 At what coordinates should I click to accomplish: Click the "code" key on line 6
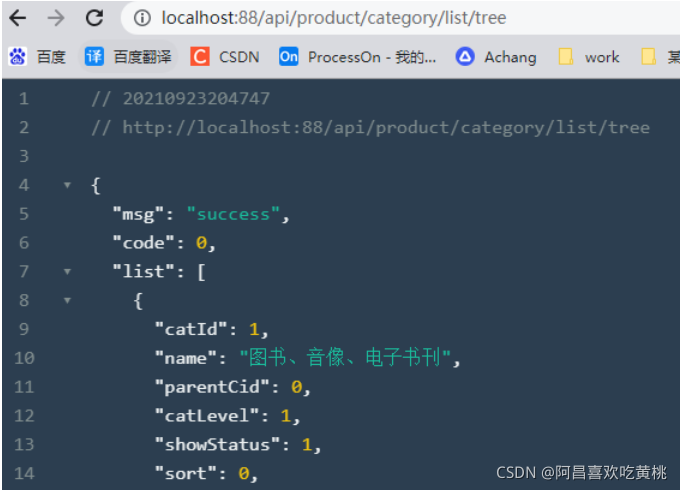143,243
